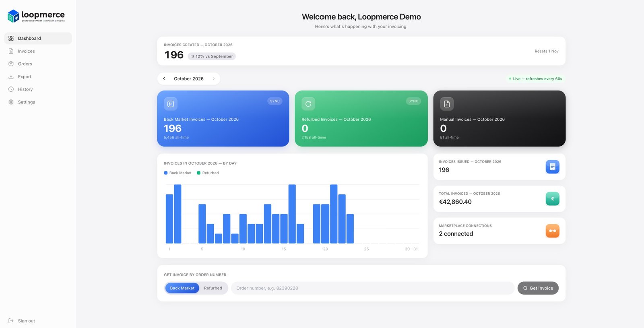Viewport: 644px width, 328px height.
Task: Click the €42,860.40 total invoiced value
Action: tap(455, 202)
